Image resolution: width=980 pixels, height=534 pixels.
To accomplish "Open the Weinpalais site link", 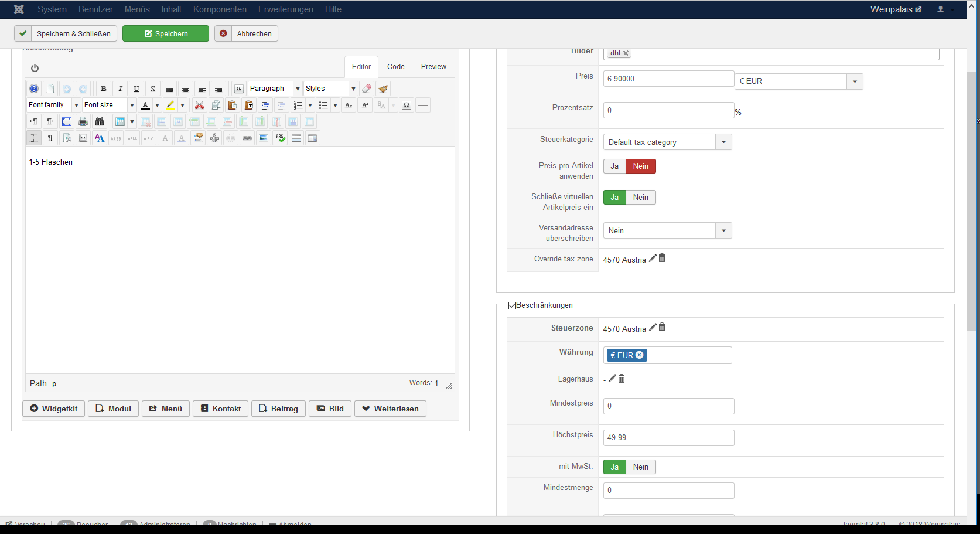I will click(x=896, y=9).
